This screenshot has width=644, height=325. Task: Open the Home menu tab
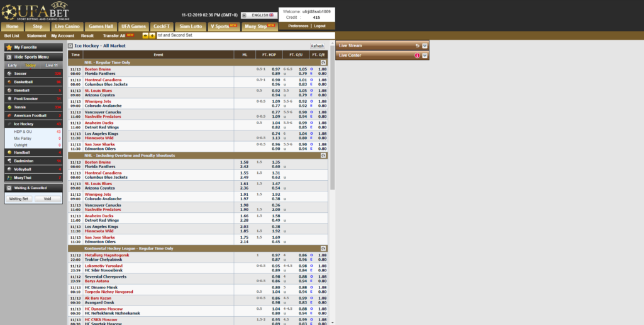pos(13,26)
